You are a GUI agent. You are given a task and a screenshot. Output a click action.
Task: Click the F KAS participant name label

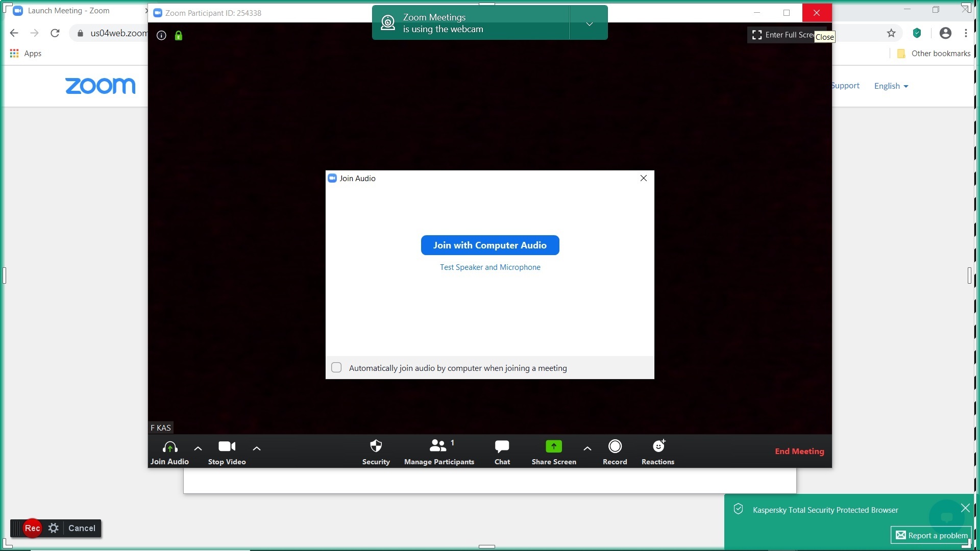(x=161, y=428)
